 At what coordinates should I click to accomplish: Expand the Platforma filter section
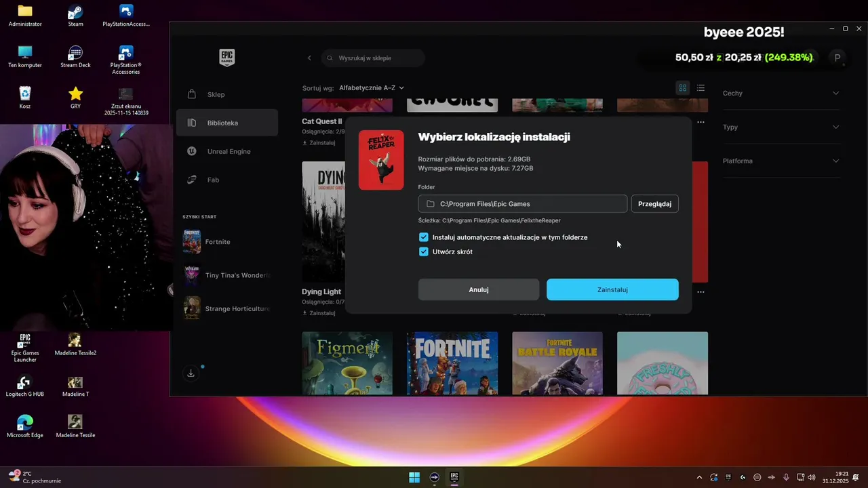click(781, 161)
